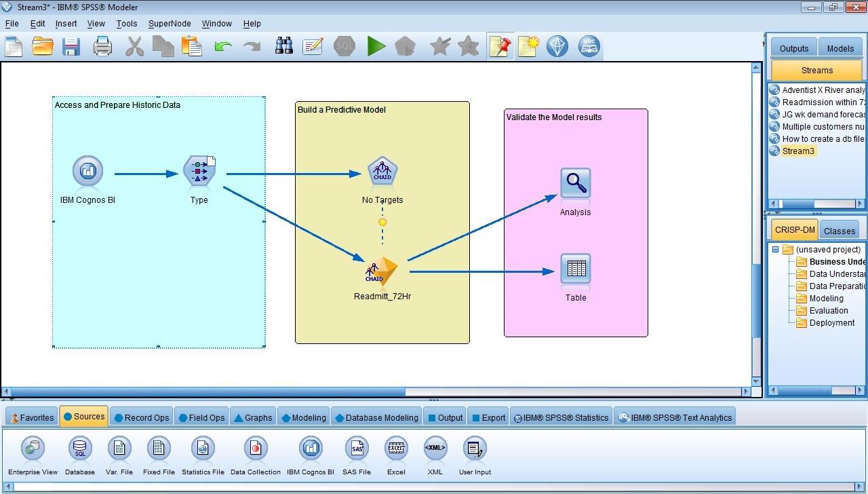Select the JG wk demand forecast stream
The width and height of the screenshot is (868, 494).
point(823,114)
